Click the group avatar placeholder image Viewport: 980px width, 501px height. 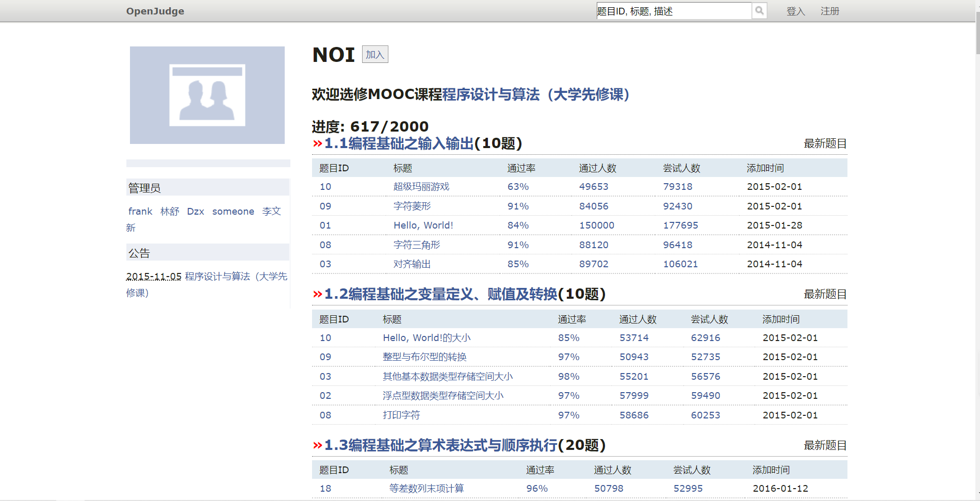pyautogui.click(x=207, y=95)
